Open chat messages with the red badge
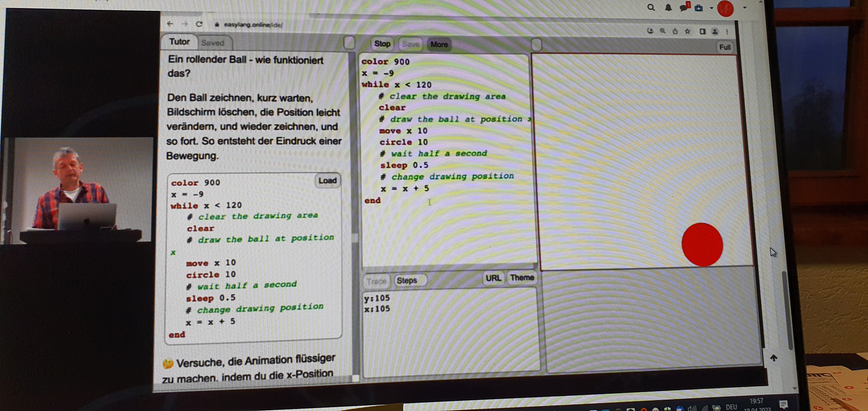 (x=684, y=7)
